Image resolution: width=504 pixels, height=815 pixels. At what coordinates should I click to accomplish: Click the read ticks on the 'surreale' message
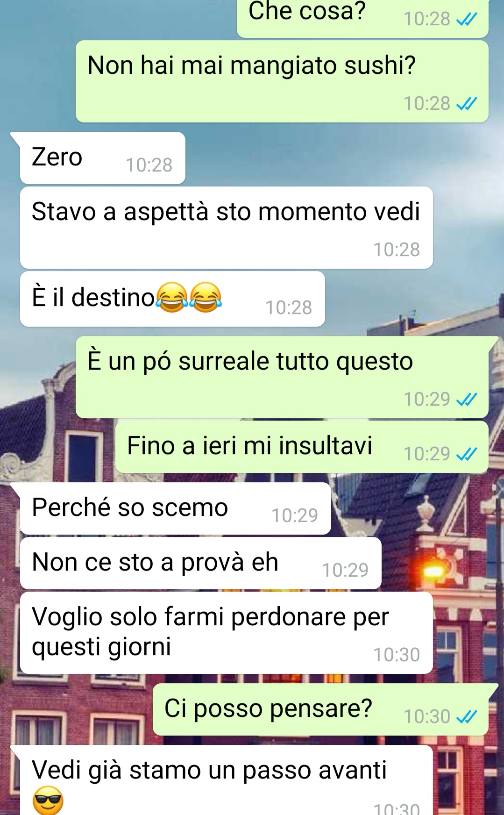pos(466,399)
